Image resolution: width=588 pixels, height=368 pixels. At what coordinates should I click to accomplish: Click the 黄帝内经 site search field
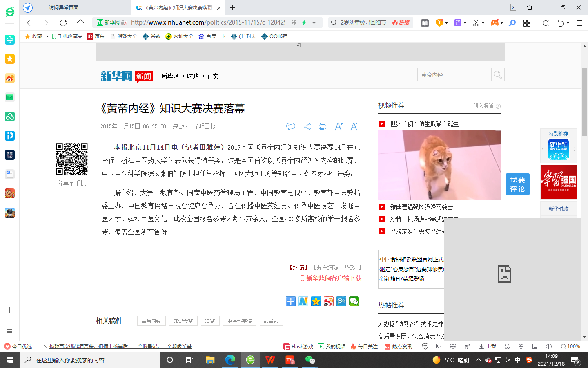tap(454, 75)
